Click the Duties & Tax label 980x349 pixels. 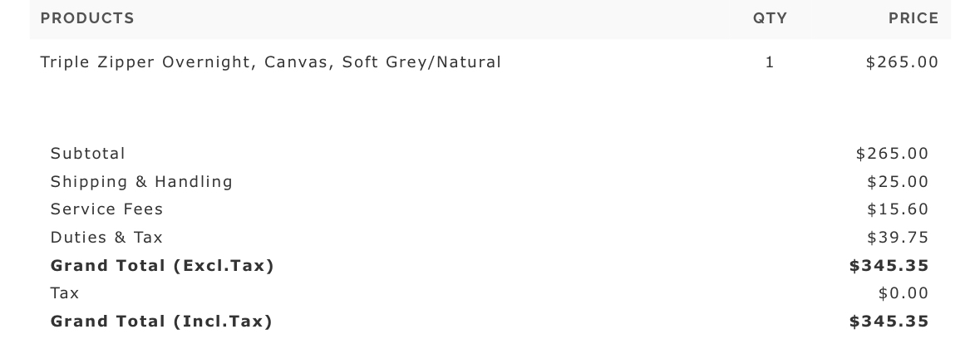(106, 238)
